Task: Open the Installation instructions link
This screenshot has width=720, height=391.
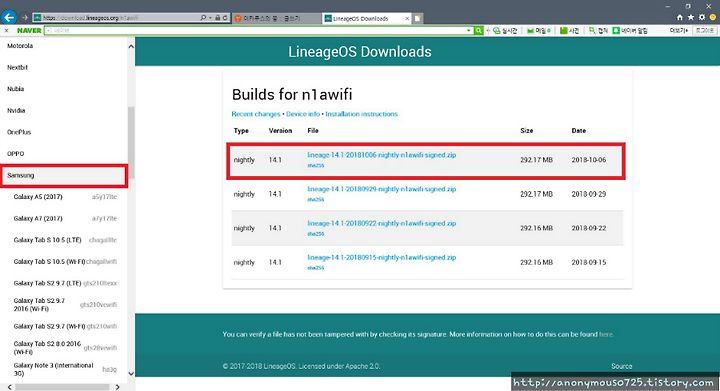Action: (361, 114)
